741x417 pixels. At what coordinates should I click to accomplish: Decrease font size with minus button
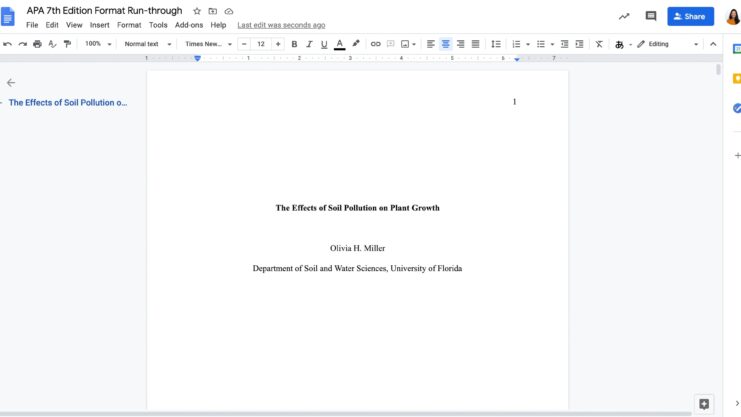244,44
